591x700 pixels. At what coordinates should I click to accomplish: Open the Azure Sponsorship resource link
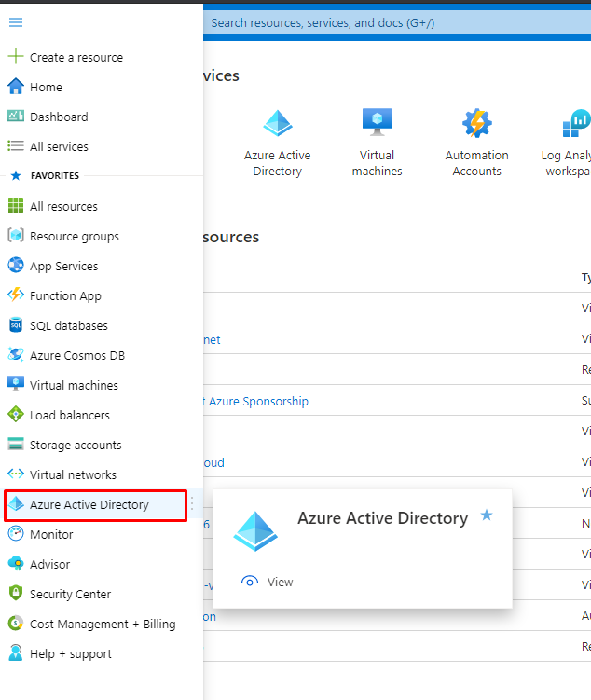click(254, 401)
